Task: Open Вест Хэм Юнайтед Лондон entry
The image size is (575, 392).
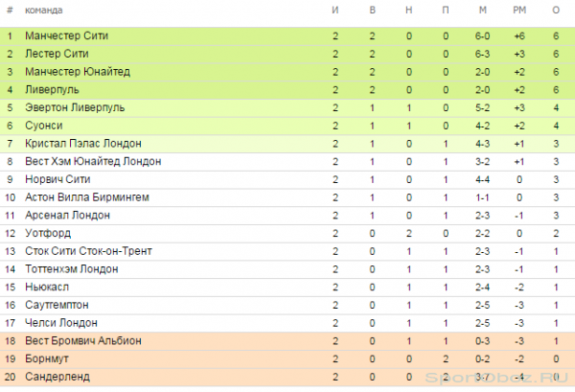Action: (93, 161)
